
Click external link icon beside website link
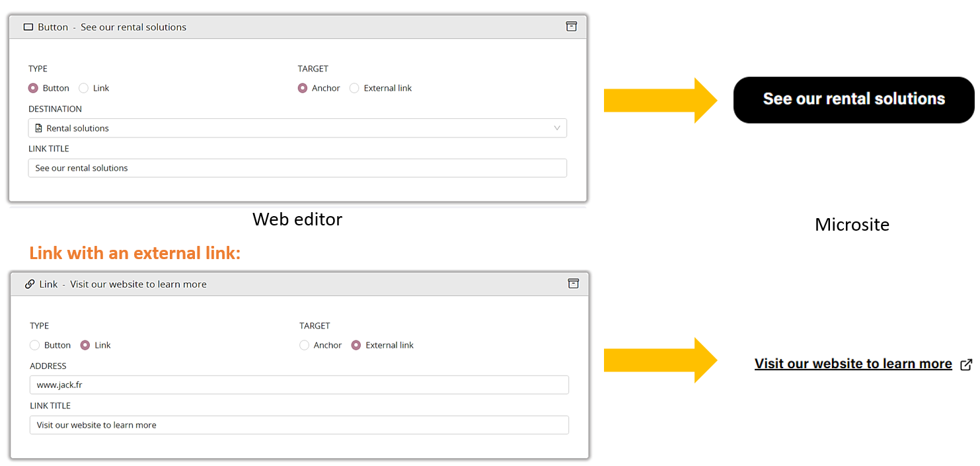966,364
